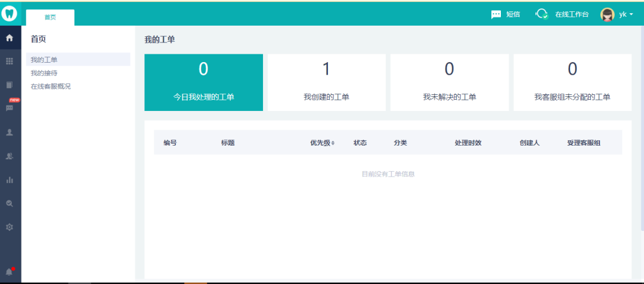Sort the table by 优先级 column
Image resolution: width=644 pixels, height=284 pixels.
tap(323, 143)
